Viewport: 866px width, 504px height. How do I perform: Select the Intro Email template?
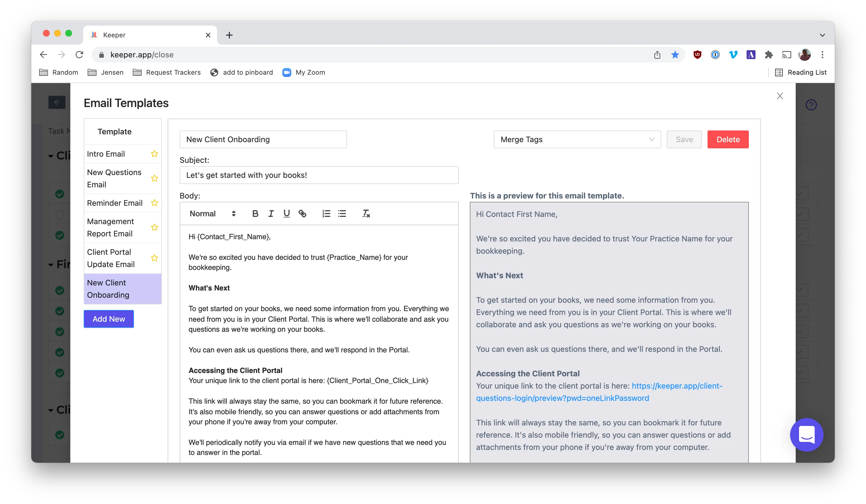click(122, 154)
